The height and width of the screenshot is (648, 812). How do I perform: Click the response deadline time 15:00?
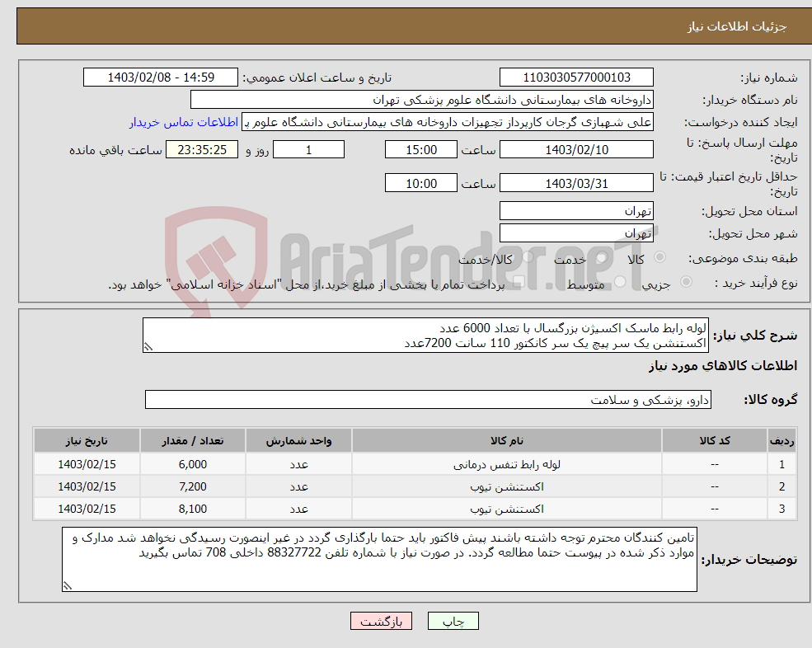(x=421, y=150)
